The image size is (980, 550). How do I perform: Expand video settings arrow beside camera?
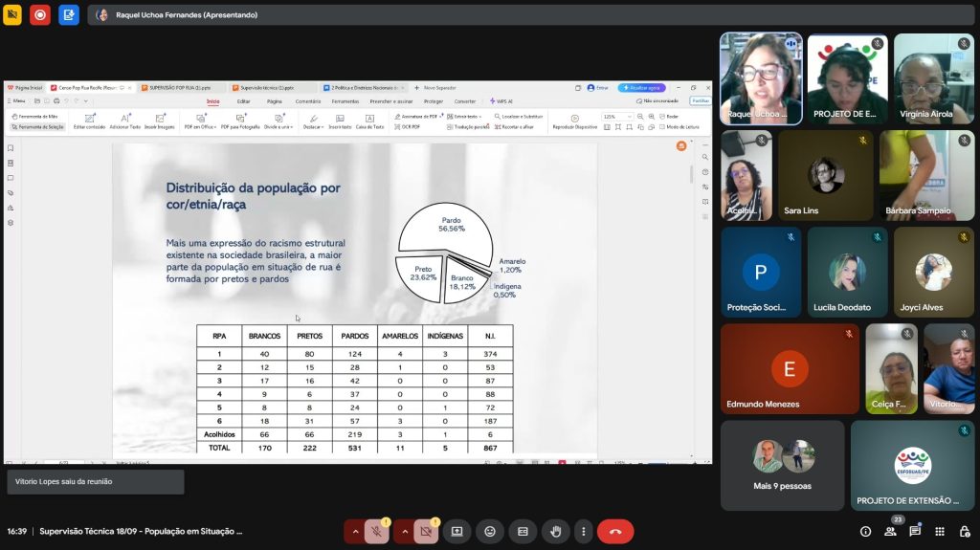pyautogui.click(x=404, y=531)
